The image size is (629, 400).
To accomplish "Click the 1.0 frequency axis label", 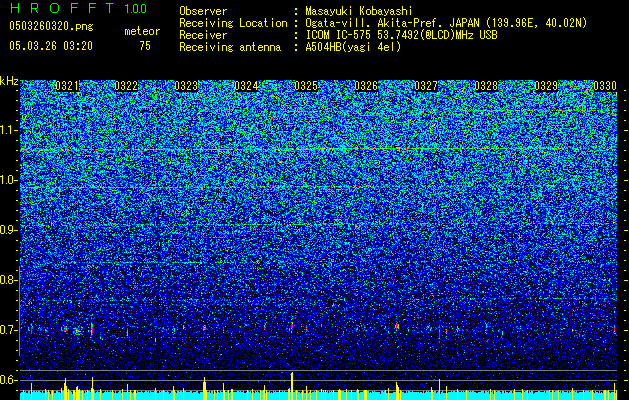I will [x=9, y=180].
